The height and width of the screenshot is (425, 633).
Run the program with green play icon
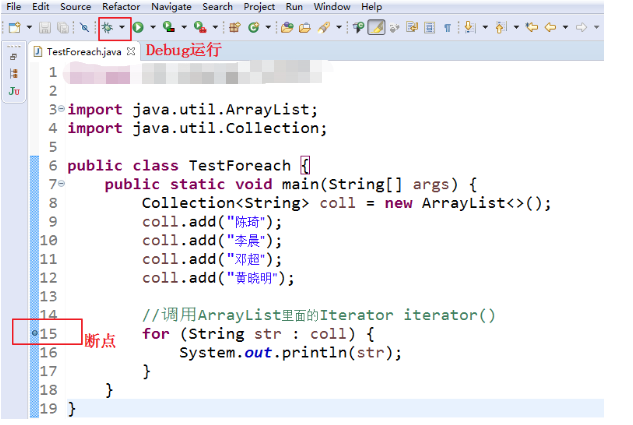138,27
